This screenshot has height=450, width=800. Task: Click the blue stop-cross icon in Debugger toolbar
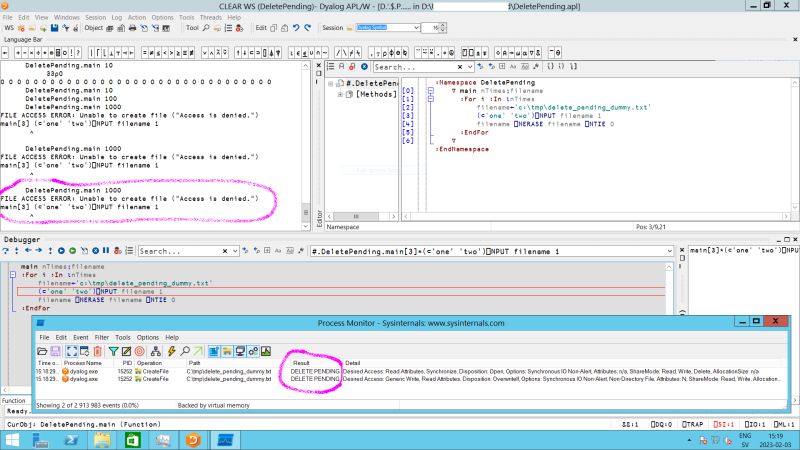coord(95,251)
